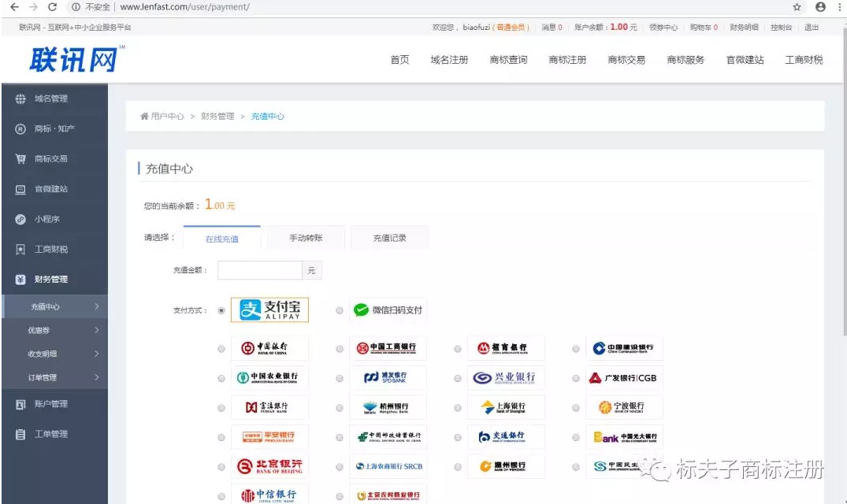This screenshot has height=504, width=847.
Task: Click the mini-program icon beside 小程序
Action: coord(20,220)
